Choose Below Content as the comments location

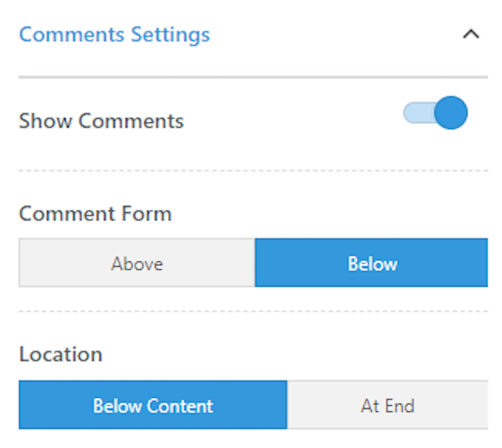coord(153,405)
